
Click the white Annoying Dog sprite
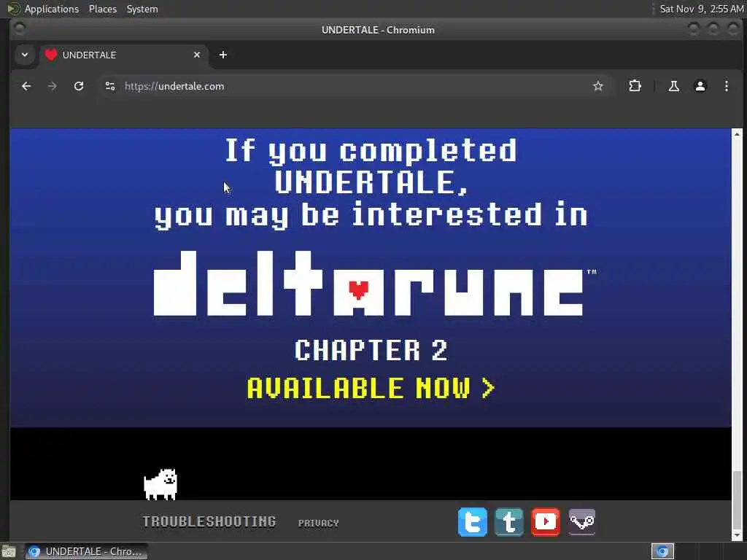[160, 484]
